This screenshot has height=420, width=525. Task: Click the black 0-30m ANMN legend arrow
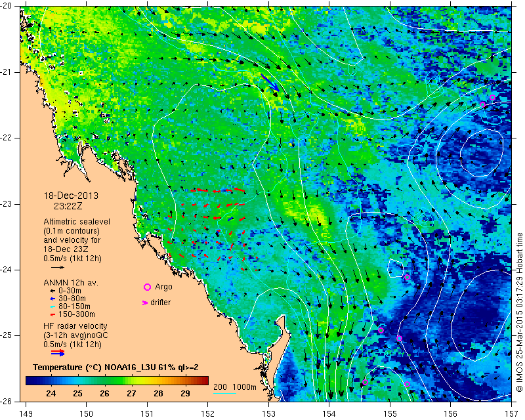(x=52, y=291)
